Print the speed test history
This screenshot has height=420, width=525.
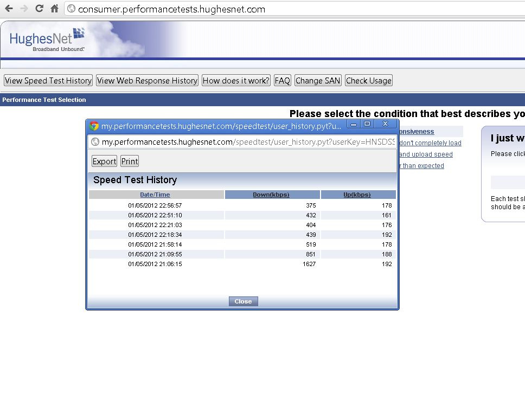tap(130, 161)
